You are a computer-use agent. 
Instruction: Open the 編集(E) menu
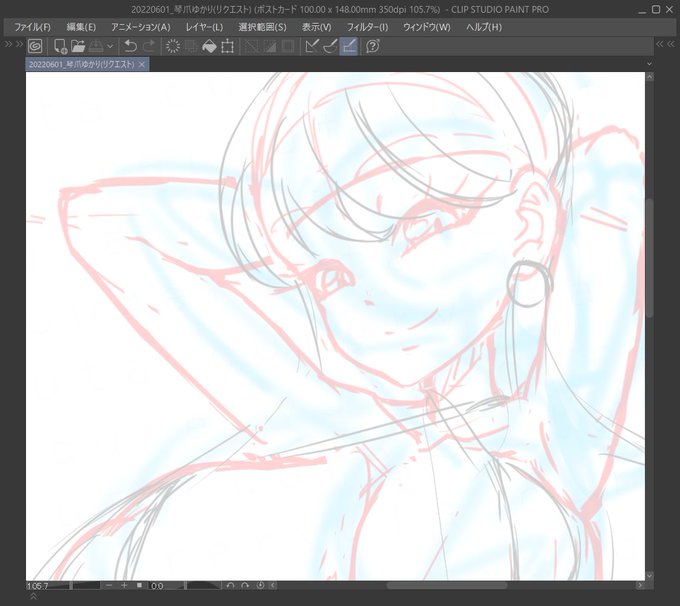[x=81, y=27]
